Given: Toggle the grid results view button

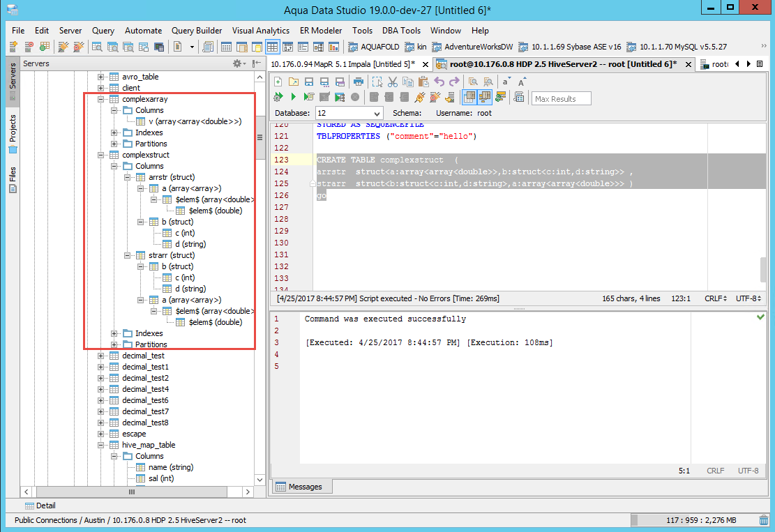Looking at the screenshot, I should (x=469, y=98).
